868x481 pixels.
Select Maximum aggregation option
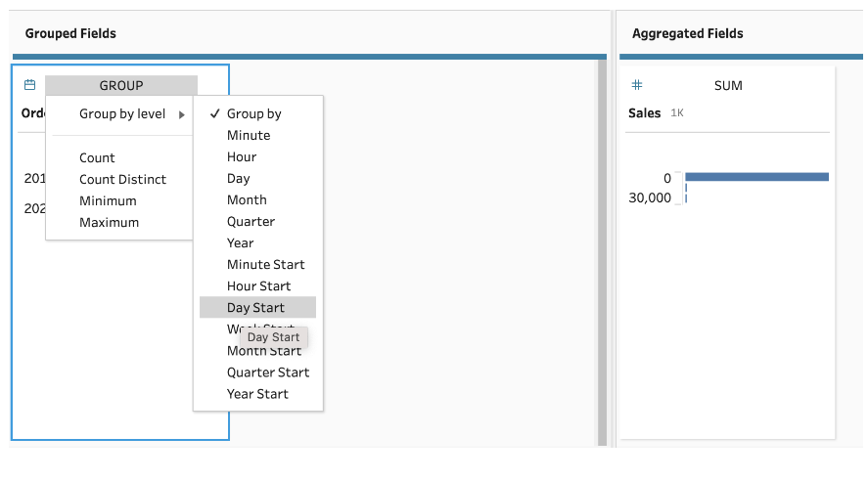(x=109, y=222)
